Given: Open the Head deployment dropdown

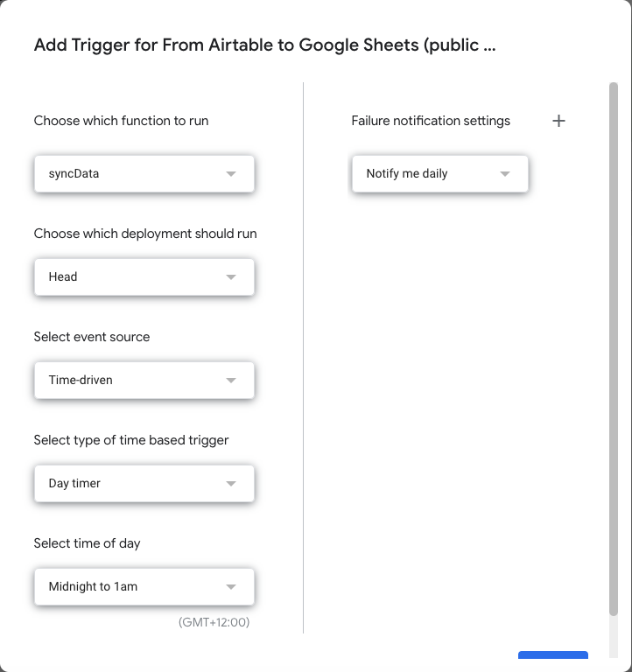Looking at the screenshot, I should pyautogui.click(x=144, y=277).
